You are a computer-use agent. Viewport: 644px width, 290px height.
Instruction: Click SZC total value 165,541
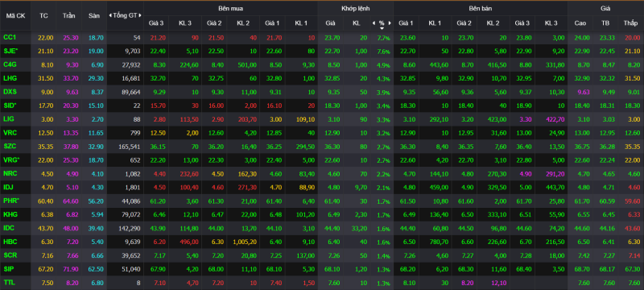[129, 147]
